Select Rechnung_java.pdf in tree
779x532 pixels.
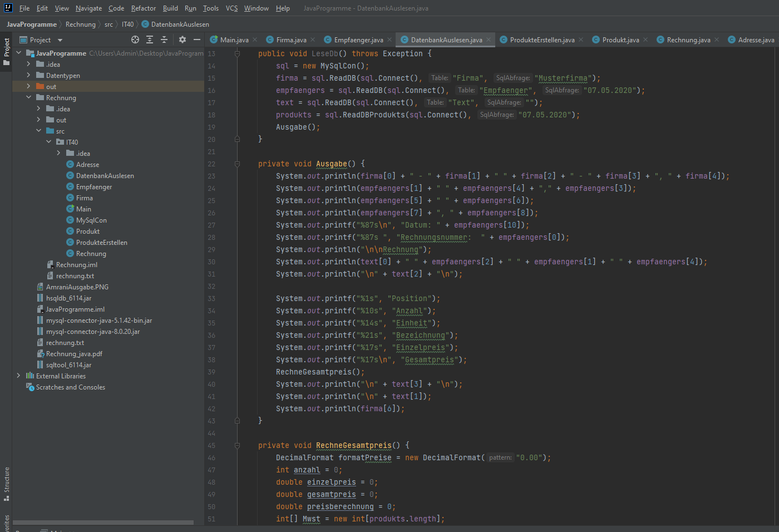click(x=74, y=354)
